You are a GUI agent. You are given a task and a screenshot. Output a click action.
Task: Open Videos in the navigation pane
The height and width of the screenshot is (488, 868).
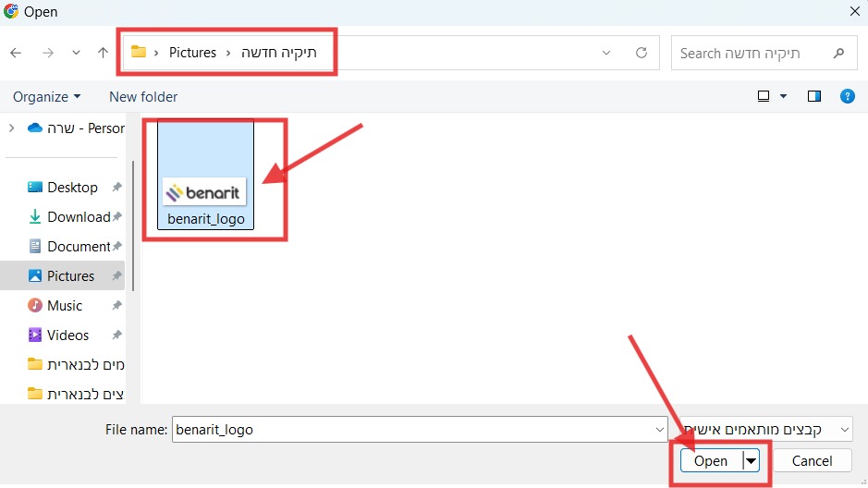[x=67, y=335]
